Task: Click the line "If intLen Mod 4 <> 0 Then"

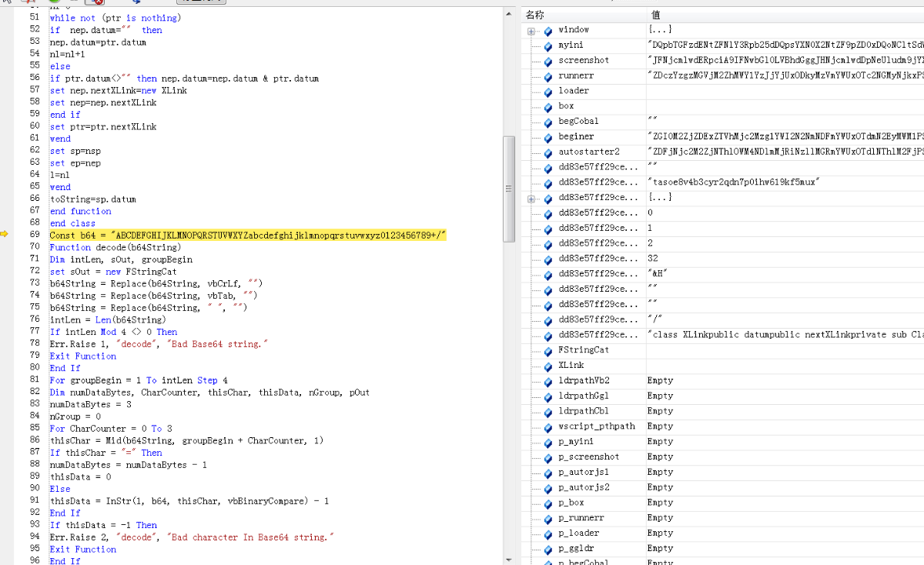Action: [x=113, y=332]
